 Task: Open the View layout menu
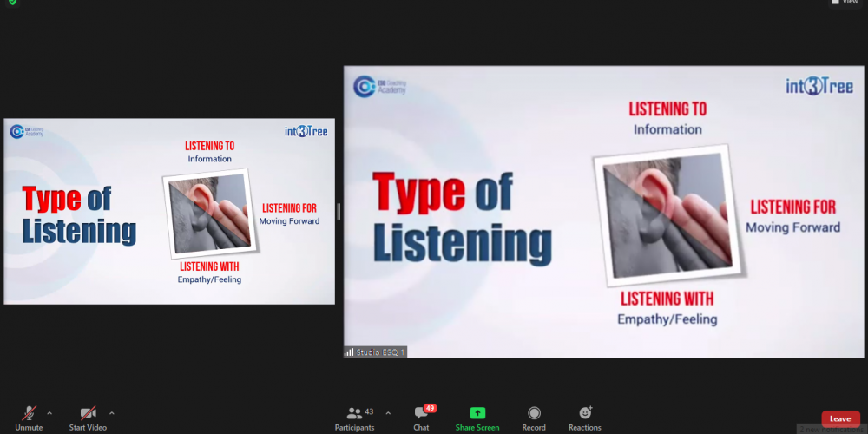(845, 3)
